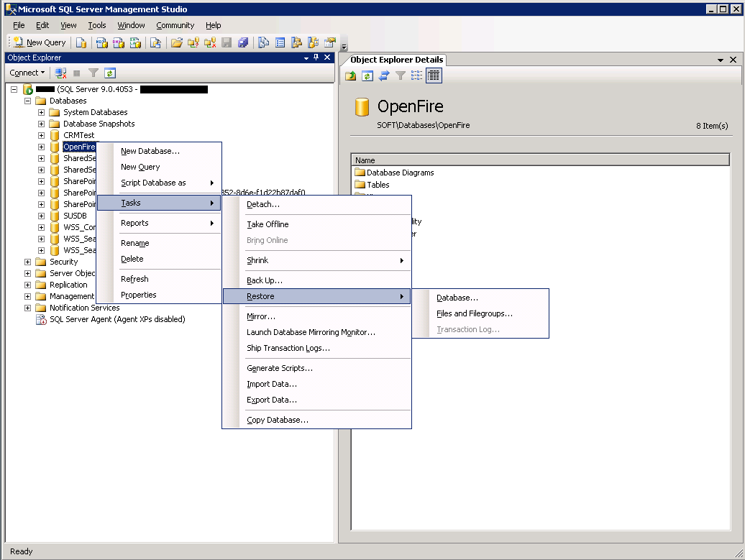Switch Object Explorer Details to List view

point(416,75)
